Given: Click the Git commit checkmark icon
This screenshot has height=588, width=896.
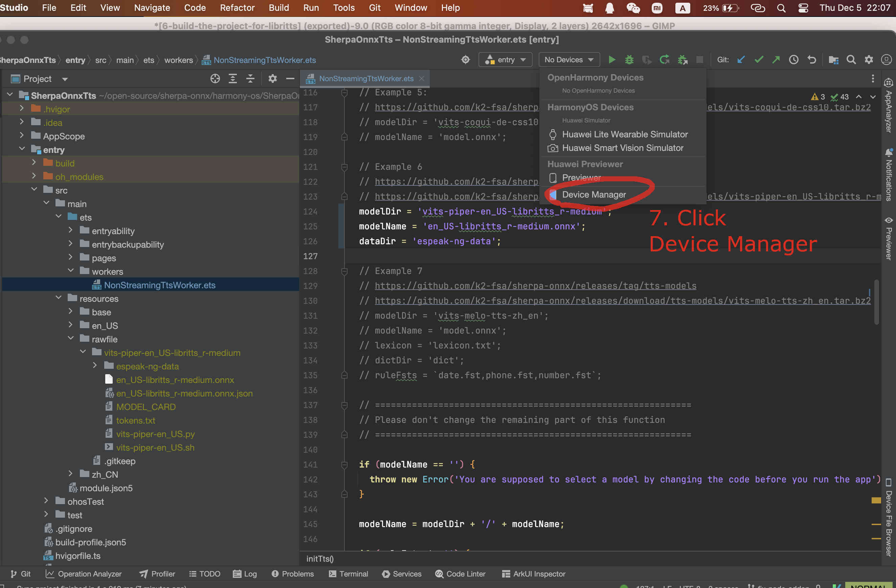Looking at the screenshot, I should pos(759,60).
